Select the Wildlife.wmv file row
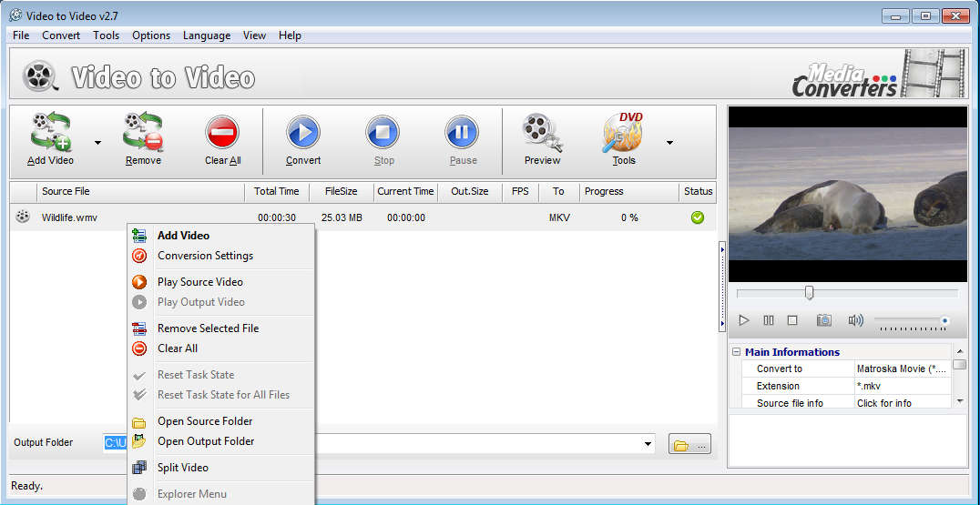The image size is (980, 505). click(x=363, y=217)
